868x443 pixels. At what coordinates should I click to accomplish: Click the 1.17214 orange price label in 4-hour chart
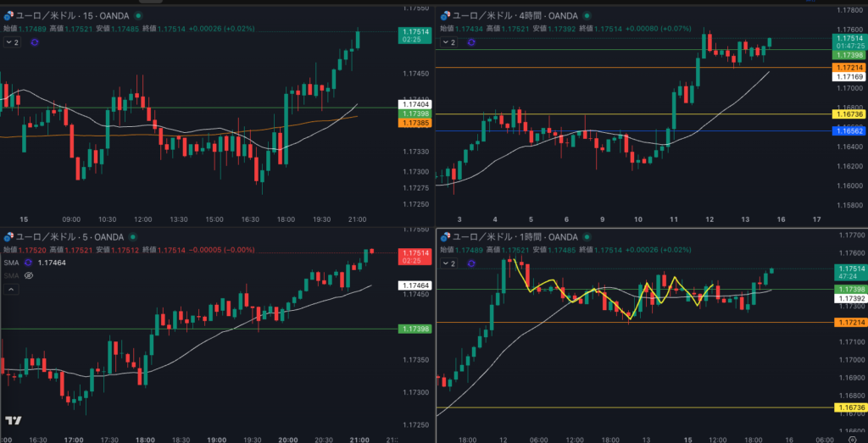[849, 67]
